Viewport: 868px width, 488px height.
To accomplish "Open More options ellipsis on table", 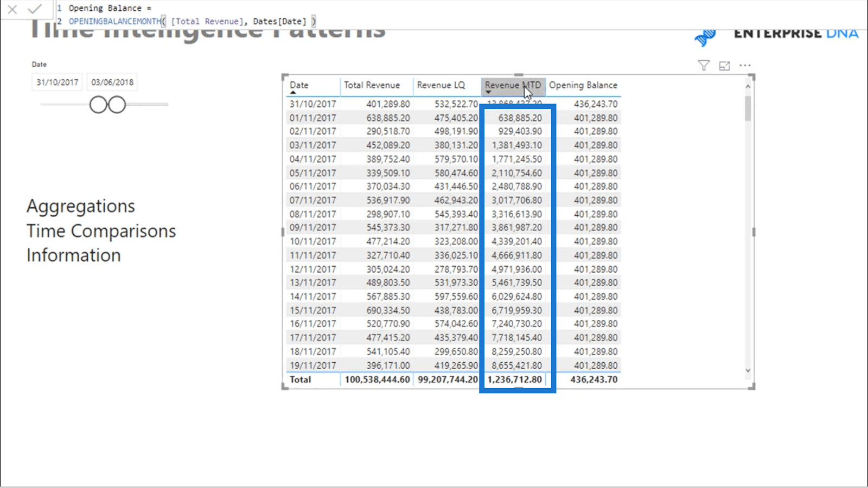I will [745, 65].
